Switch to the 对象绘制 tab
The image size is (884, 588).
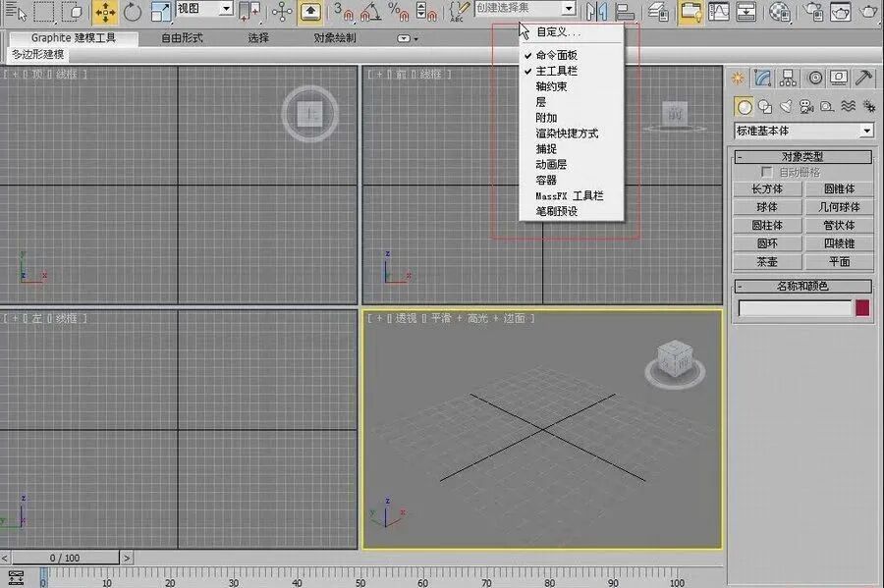click(335, 37)
